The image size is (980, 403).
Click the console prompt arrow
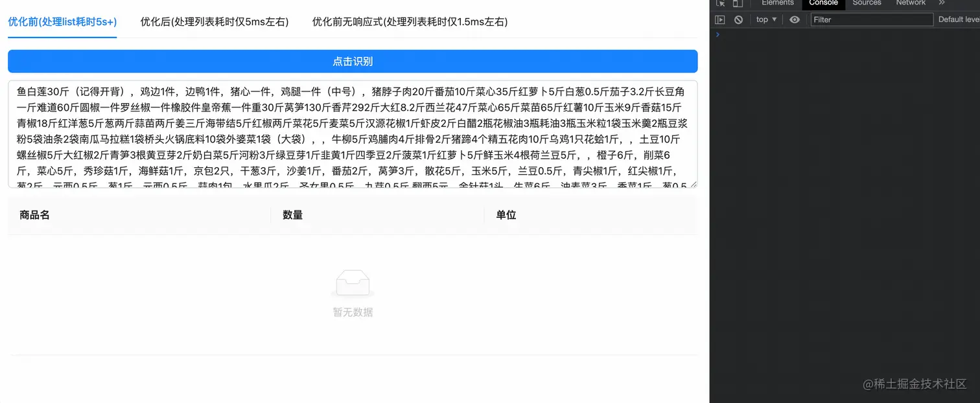(717, 34)
